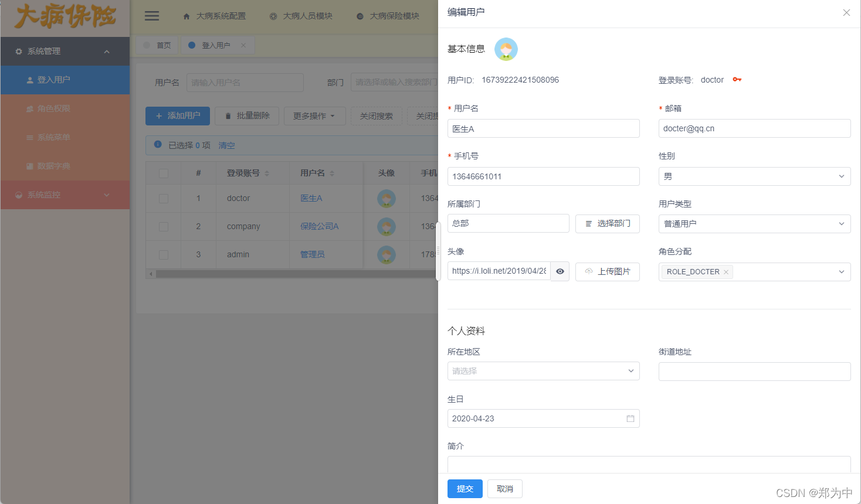This screenshot has width=861, height=504.
Task: Preview avatar URL with the eye icon
Action: pos(560,271)
